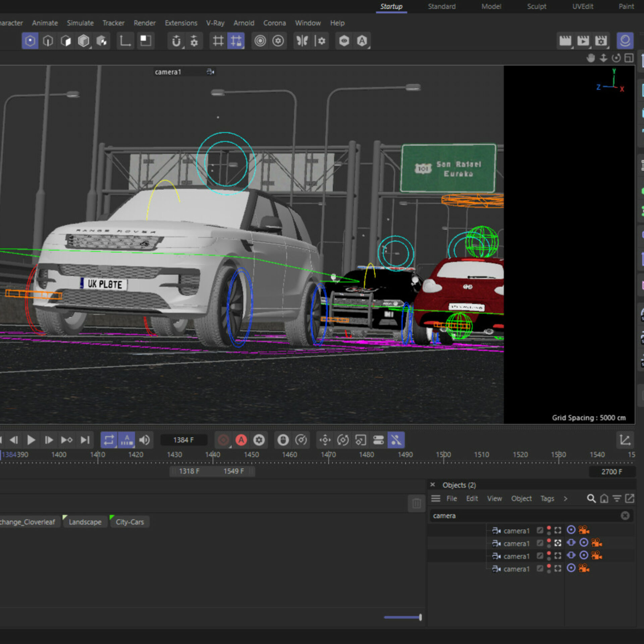The image size is (644, 644).
Task: Toggle Soft Selection concentric circles icon
Action: [260, 41]
